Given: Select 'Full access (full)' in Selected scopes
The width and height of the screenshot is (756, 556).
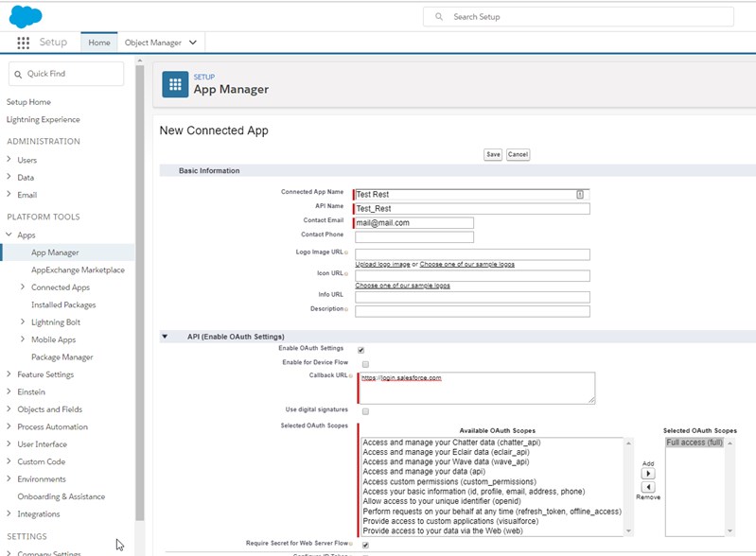Looking at the screenshot, I should pos(694,443).
